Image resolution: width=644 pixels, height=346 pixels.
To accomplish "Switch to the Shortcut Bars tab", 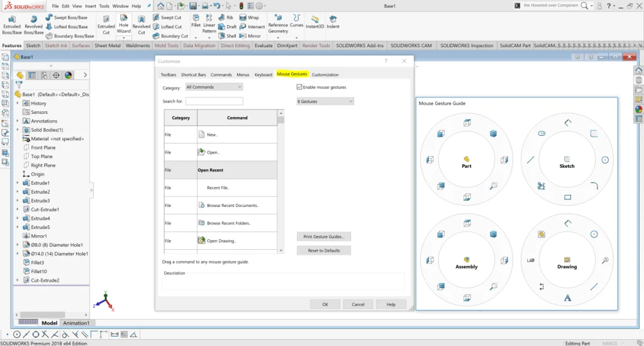I will [x=193, y=75].
